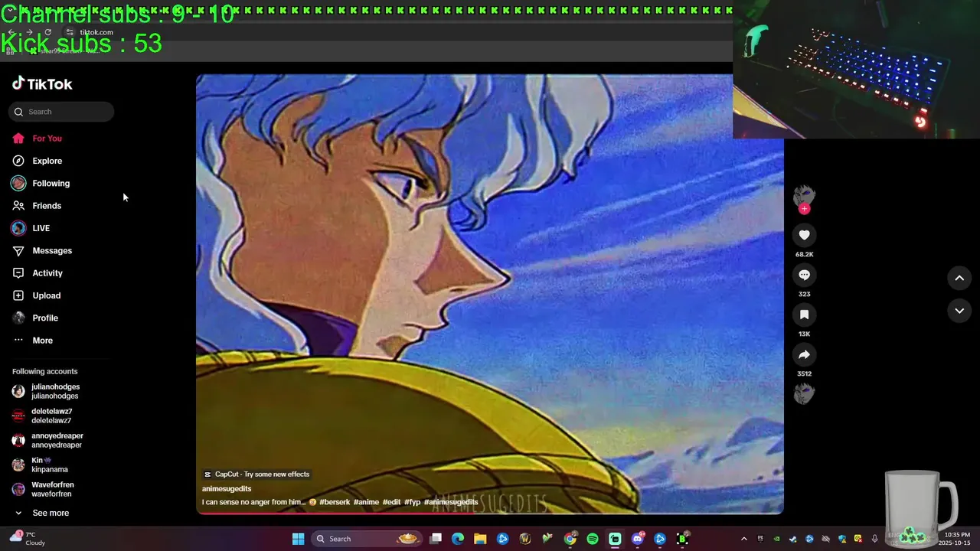Open the #edit hashtag
Viewport: 980px width, 551px height.
tap(392, 502)
